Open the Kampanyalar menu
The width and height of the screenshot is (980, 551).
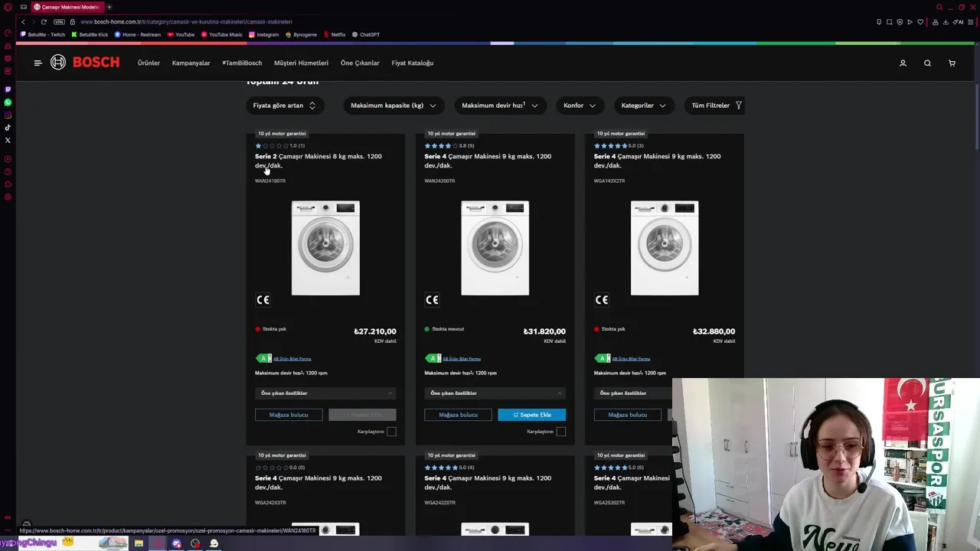[x=191, y=63]
